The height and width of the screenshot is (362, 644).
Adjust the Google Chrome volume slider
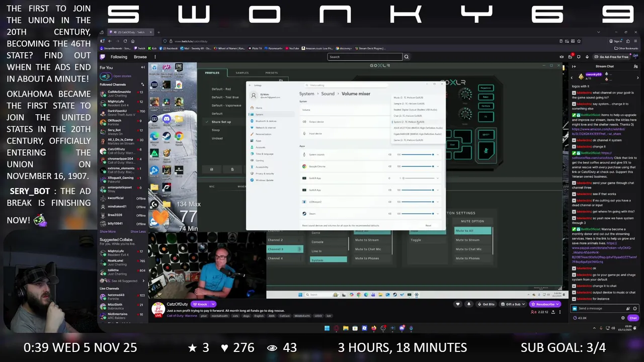[x=417, y=166]
